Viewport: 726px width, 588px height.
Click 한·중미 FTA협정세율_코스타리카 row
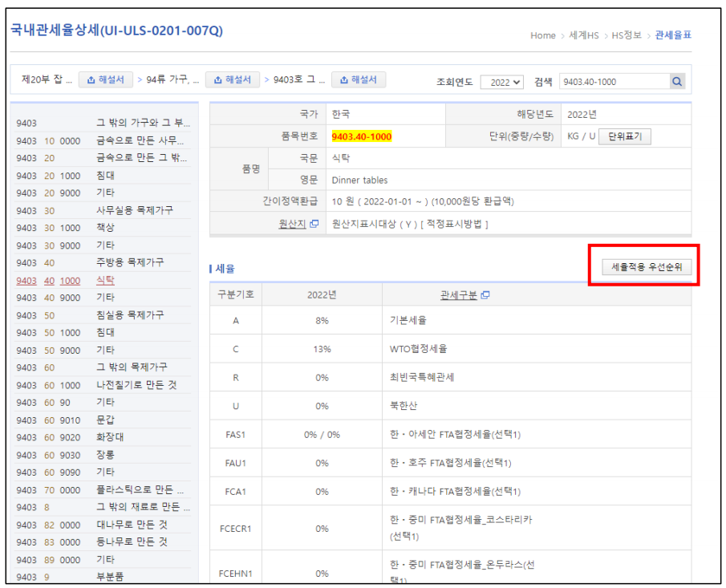click(451, 529)
